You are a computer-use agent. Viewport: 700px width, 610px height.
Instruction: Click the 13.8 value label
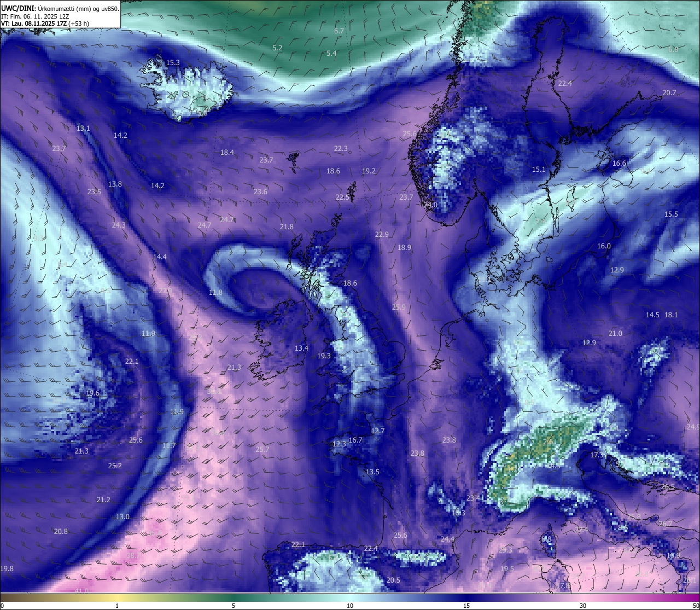click(x=115, y=184)
